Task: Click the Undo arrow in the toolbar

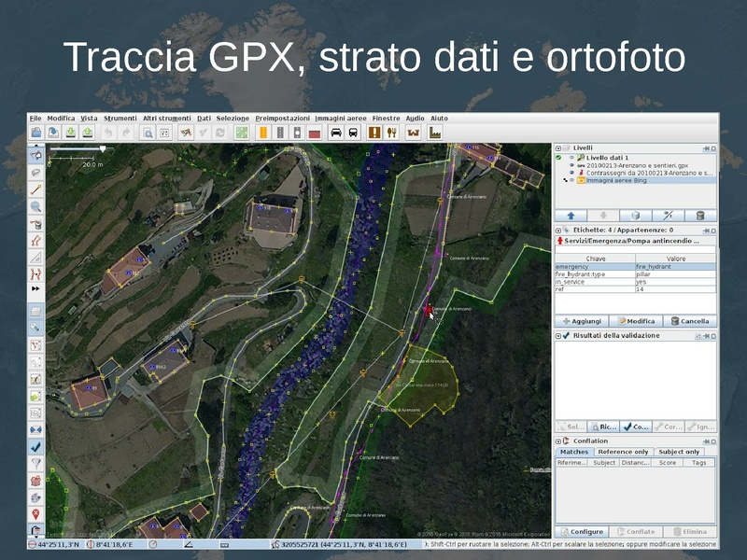Action: [107, 133]
